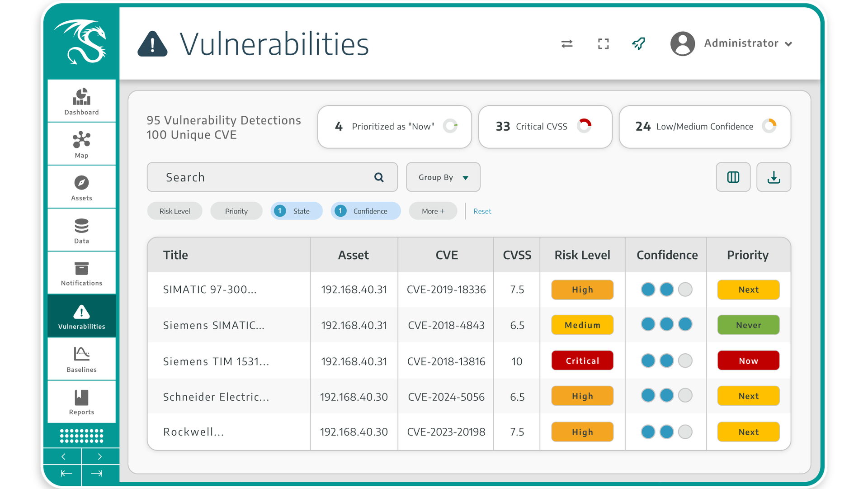Sort by the Priority column header
This screenshot has width=868, height=489.
pyautogui.click(x=748, y=255)
